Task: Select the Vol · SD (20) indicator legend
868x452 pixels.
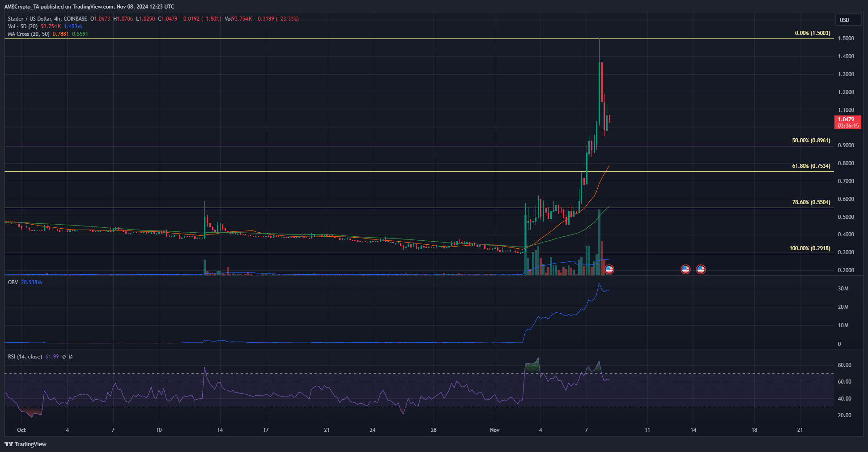Action: (x=23, y=26)
